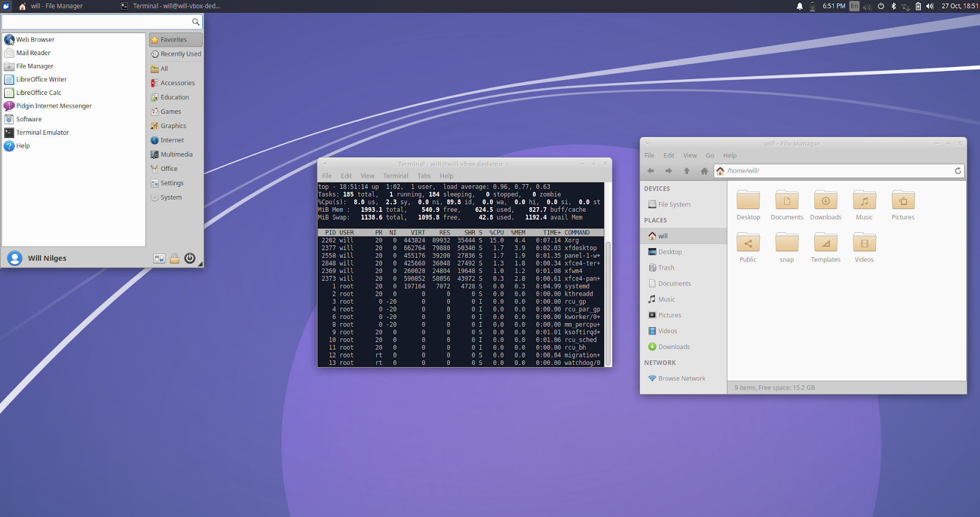Launch Pidgin Internet Messenger
980x517 pixels.
pos(73,106)
